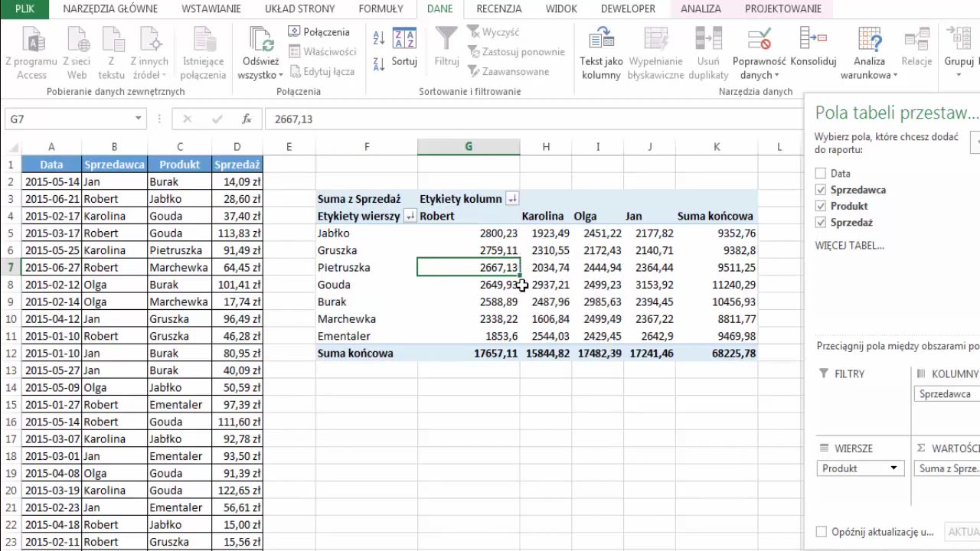Click the insert function fx button

tap(247, 119)
